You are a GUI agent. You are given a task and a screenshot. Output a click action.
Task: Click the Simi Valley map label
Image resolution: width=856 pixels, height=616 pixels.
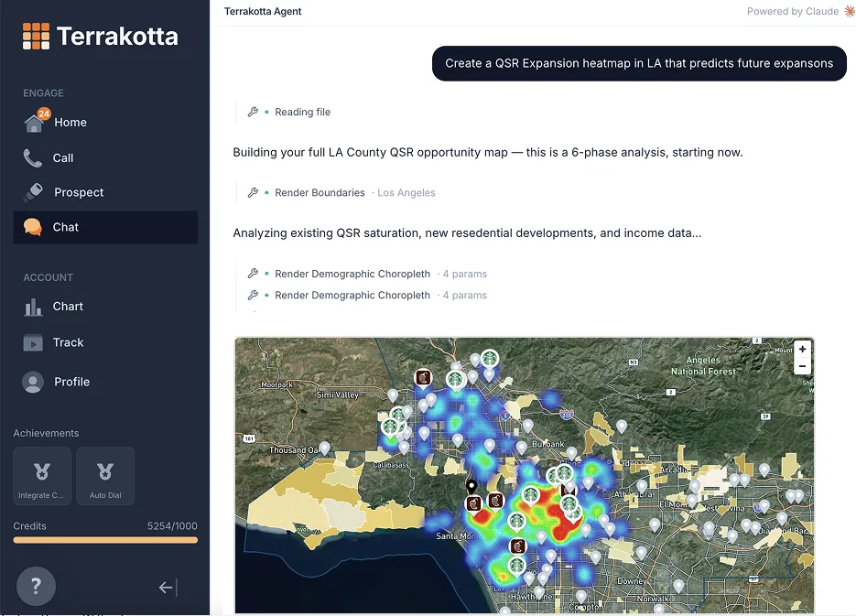tap(338, 394)
